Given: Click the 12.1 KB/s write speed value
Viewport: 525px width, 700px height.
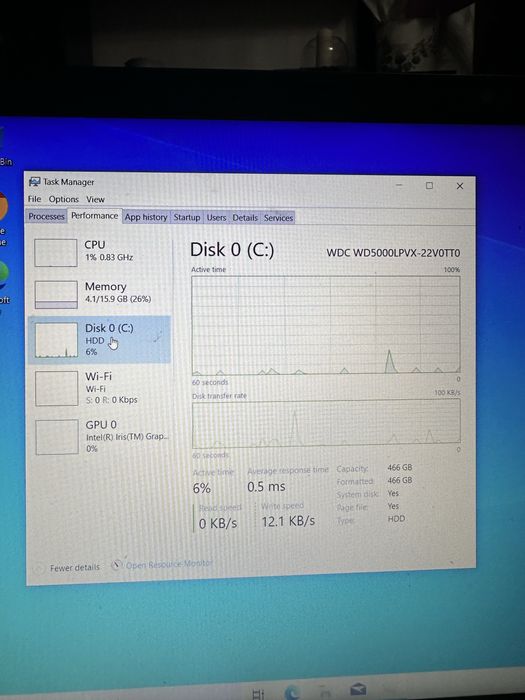Looking at the screenshot, I should tap(288, 521).
